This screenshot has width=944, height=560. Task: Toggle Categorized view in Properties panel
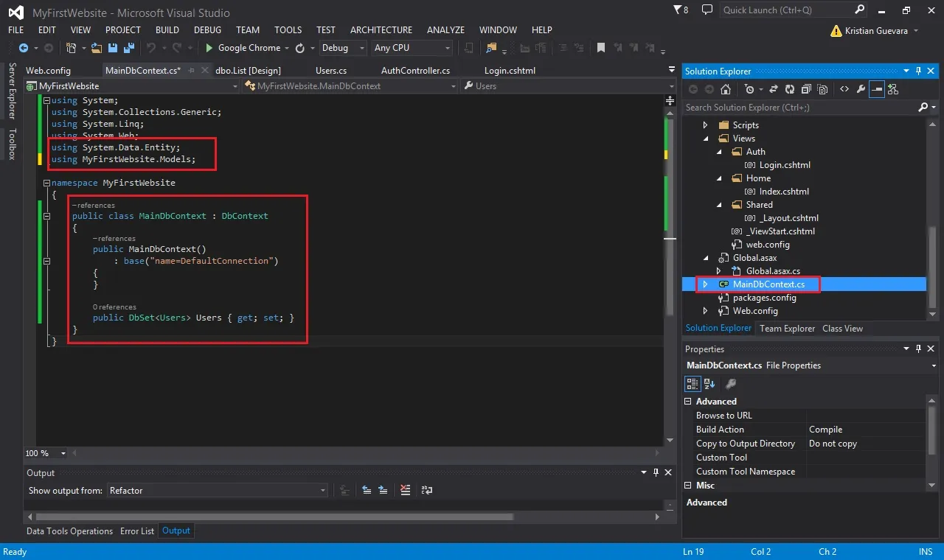[x=693, y=383]
